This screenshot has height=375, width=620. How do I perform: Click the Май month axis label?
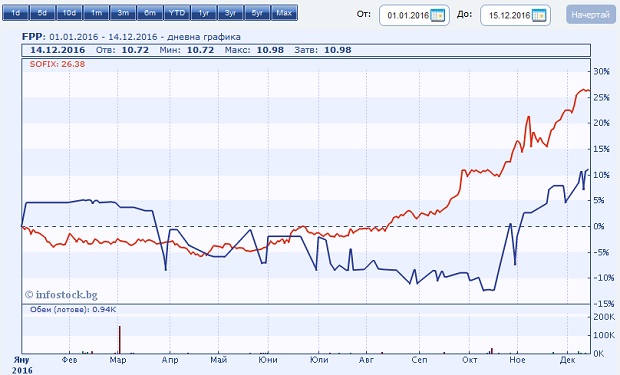coord(219,360)
